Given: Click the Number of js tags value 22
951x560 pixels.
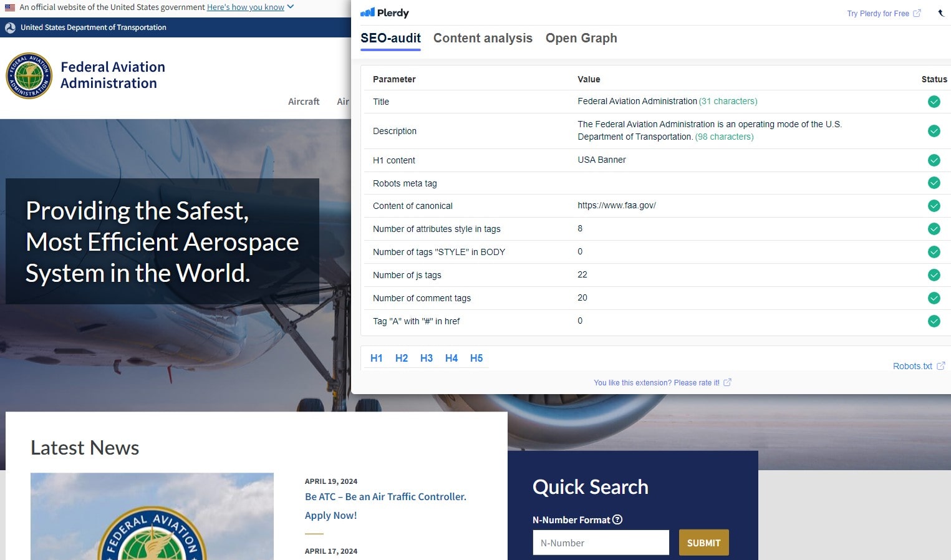Looking at the screenshot, I should coord(582,274).
